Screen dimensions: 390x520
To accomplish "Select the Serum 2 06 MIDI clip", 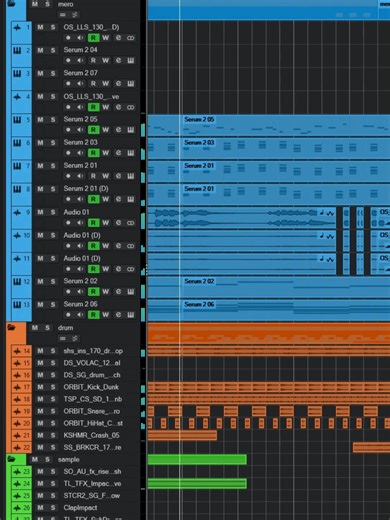I will pos(269,310).
